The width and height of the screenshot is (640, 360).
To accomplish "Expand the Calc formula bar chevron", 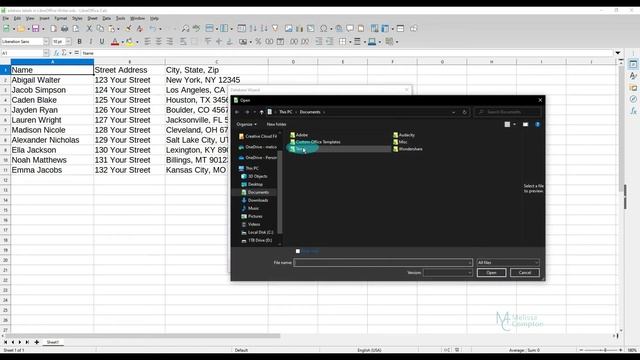I will pyautogui.click(x=618, y=53).
